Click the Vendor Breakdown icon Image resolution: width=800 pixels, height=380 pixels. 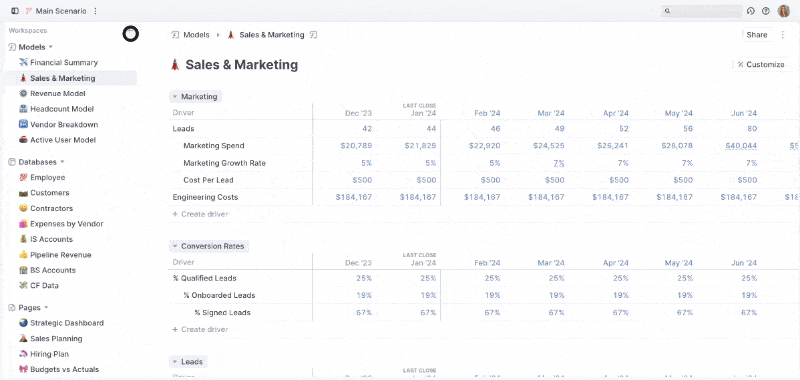point(23,124)
